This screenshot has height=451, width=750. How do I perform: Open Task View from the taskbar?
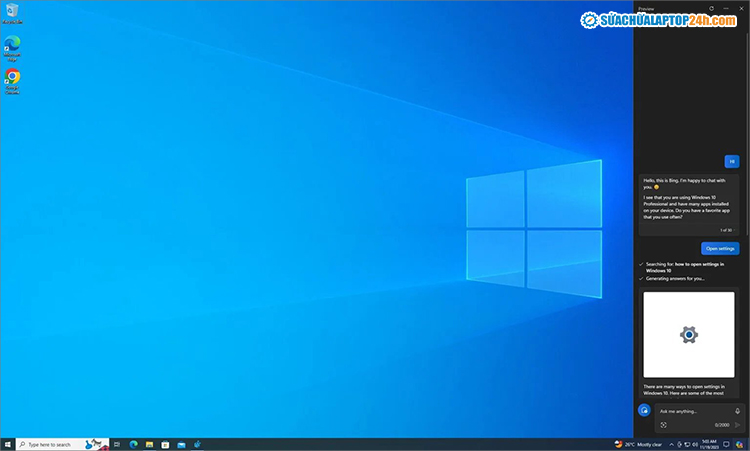point(117,444)
